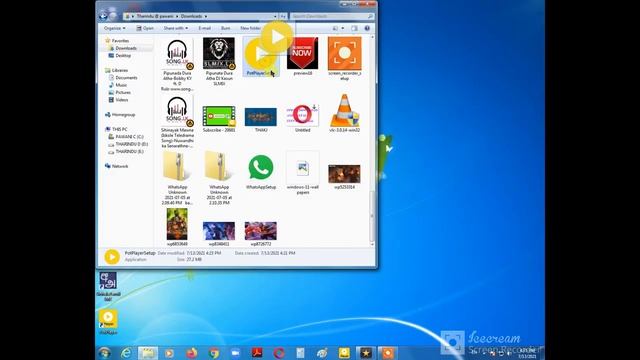Open the change view options dropdown arrow
Image resolution: width=640 pixels, height=360 pixels.
click(342, 28)
